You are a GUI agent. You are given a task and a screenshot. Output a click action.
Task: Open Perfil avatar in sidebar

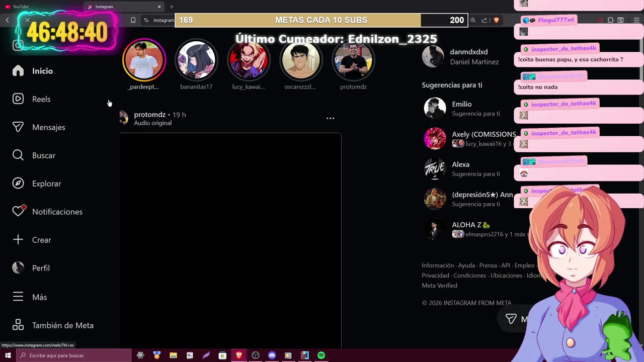tap(18, 268)
